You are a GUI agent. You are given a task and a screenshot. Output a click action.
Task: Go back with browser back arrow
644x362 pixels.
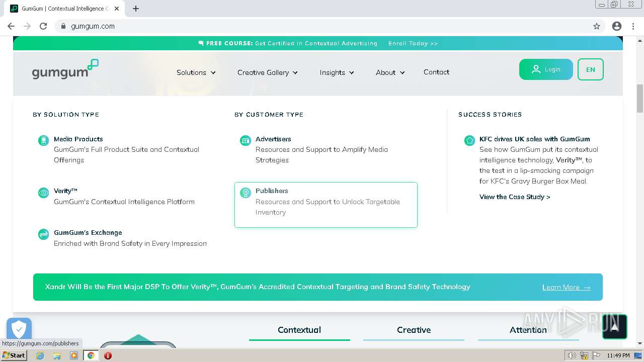pos(11,26)
